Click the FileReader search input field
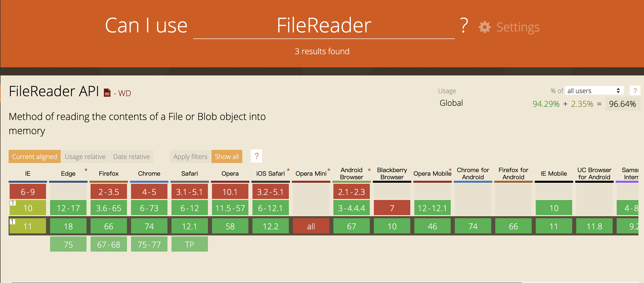 324,26
